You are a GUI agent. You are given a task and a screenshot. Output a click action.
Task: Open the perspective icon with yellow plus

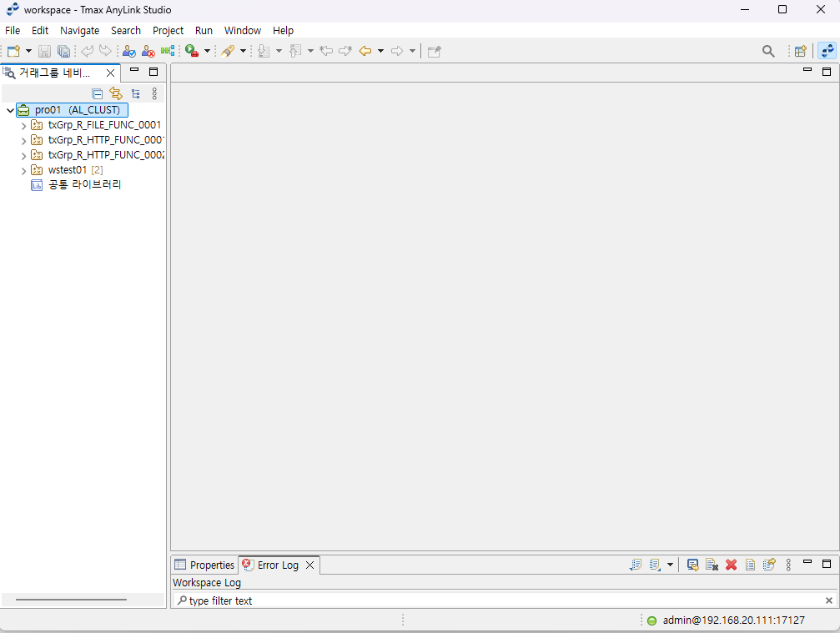tap(800, 51)
